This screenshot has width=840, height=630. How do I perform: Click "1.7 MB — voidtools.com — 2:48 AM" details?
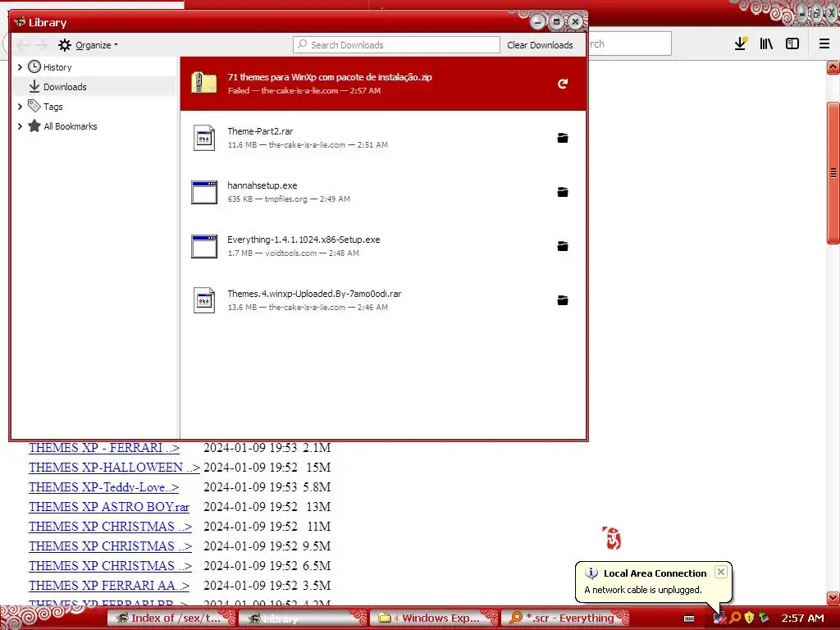click(294, 253)
